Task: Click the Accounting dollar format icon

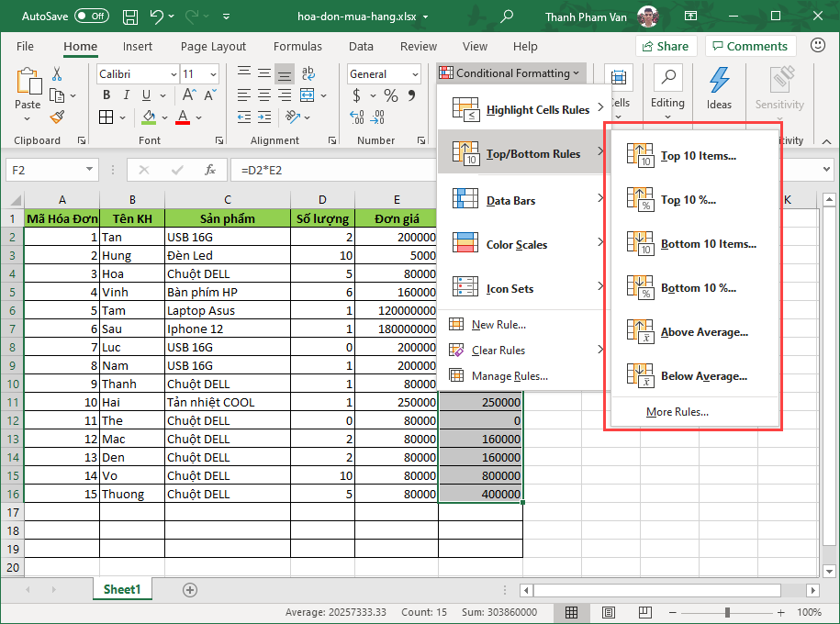Action: (357, 95)
